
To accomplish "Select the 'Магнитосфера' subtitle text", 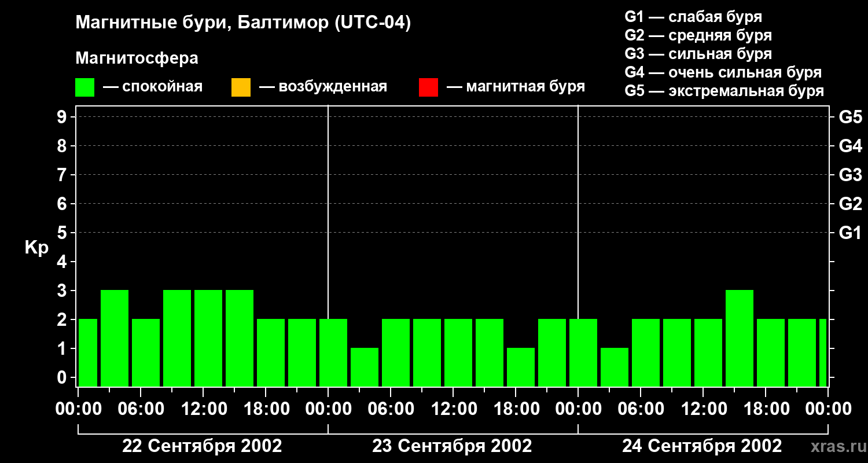I will [137, 58].
